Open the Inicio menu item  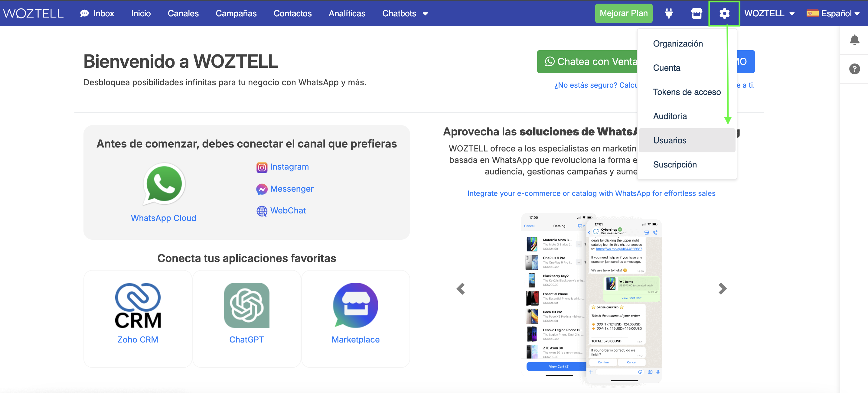[141, 14]
